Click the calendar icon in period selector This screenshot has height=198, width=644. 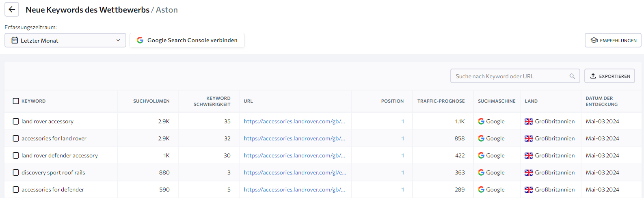[x=15, y=40]
